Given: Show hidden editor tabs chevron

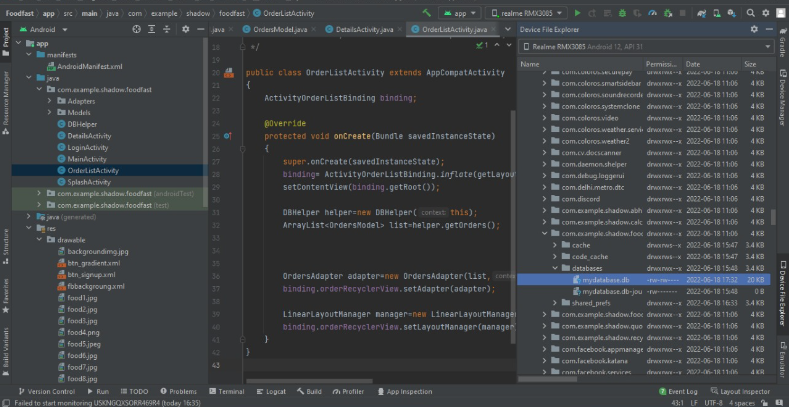Looking at the screenshot, I should [x=508, y=29].
